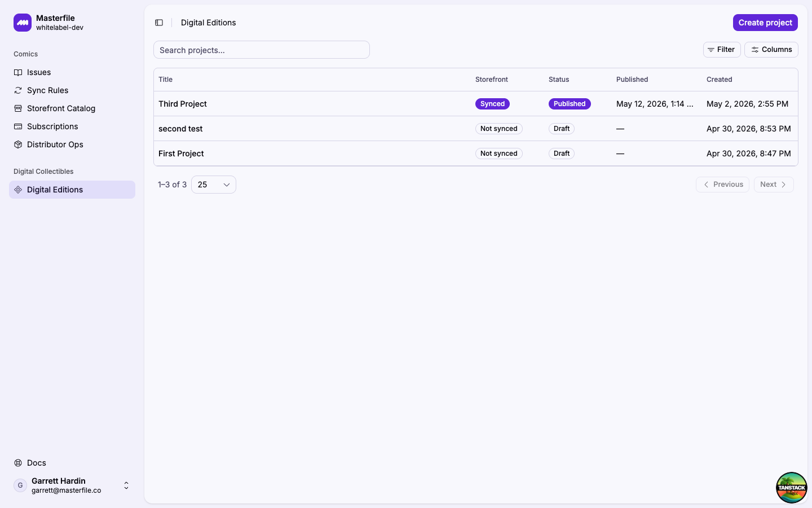Click the May 12, 2026 published date

tap(655, 104)
